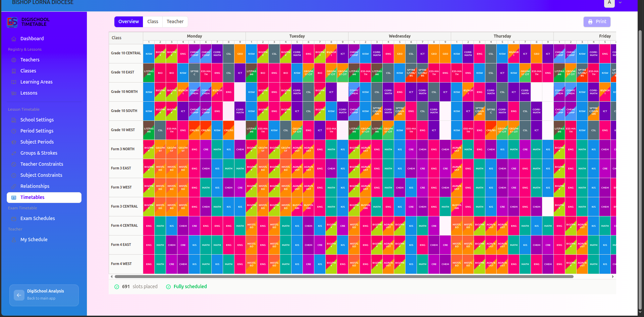Click the check icon beside slots placed

(x=117, y=287)
